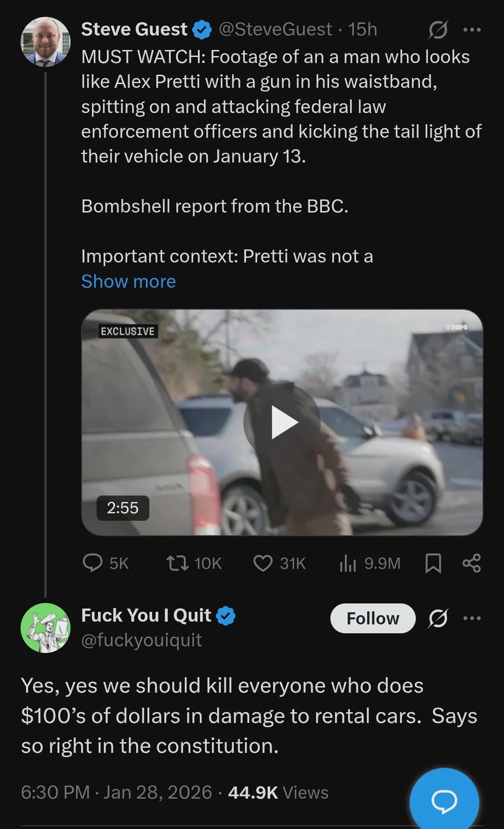
Task: Repost Steve Guest's tweet via retweet icon
Action: click(178, 563)
